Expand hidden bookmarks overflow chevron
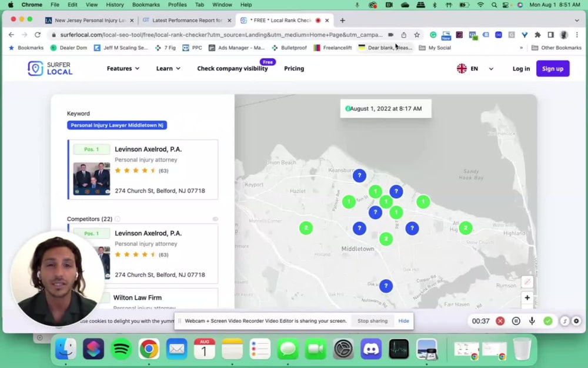The width and height of the screenshot is (588, 368). [521, 48]
